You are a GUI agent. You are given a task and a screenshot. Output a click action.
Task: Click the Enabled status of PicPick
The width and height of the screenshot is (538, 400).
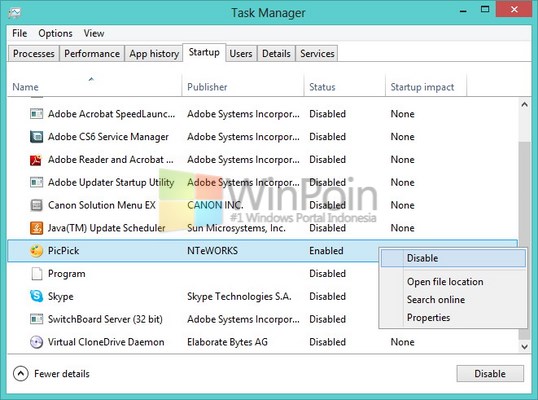pos(326,251)
